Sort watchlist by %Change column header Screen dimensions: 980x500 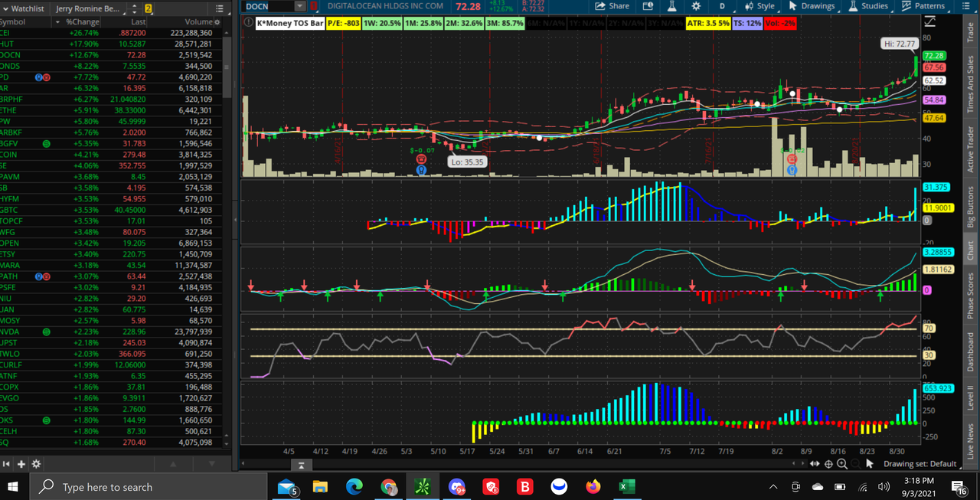click(83, 21)
